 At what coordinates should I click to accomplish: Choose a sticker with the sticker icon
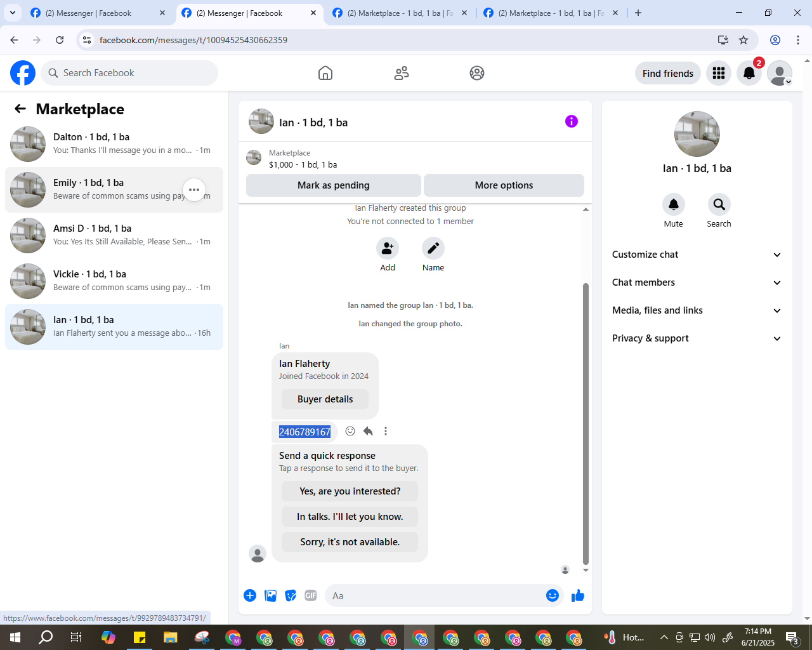291,595
